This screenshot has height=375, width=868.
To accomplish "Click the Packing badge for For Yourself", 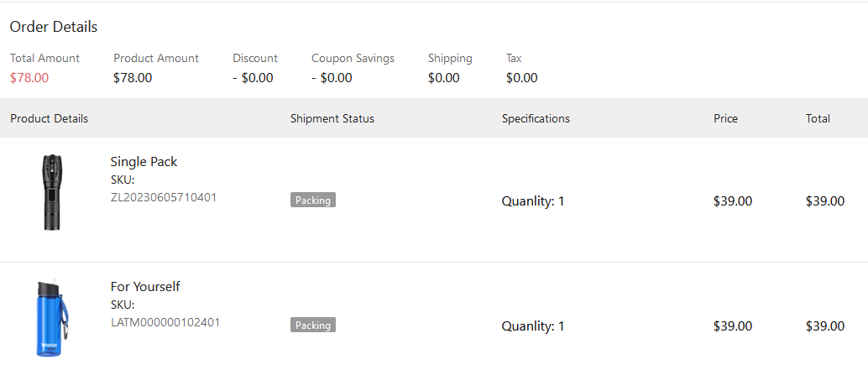I will tap(313, 326).
